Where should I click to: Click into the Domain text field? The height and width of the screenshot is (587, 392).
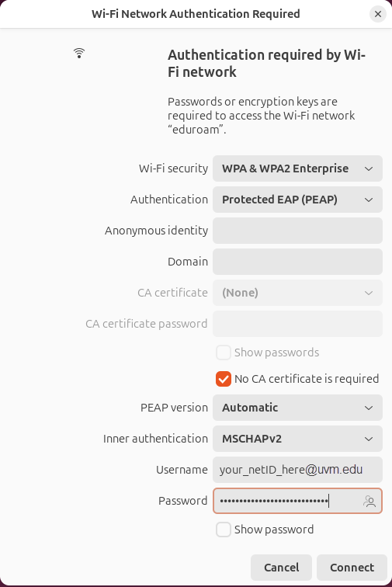click(297, 262)
